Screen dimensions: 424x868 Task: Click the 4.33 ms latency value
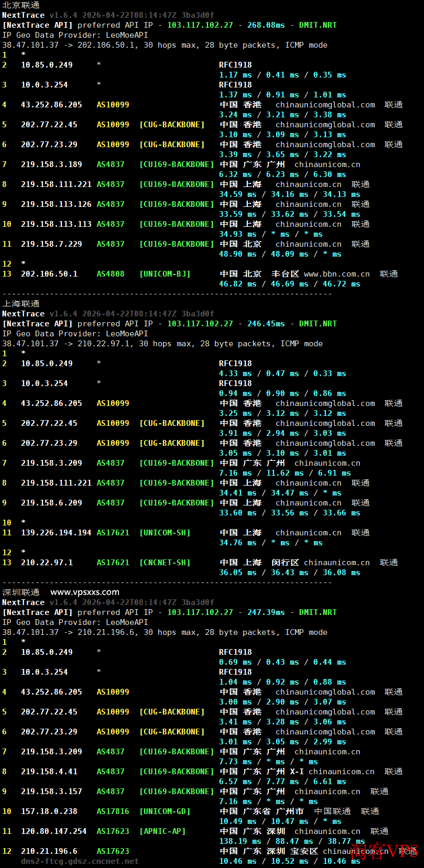coord(235,373)
